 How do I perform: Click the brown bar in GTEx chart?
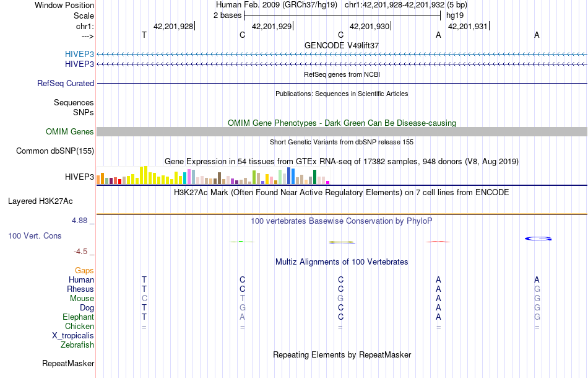219,178
